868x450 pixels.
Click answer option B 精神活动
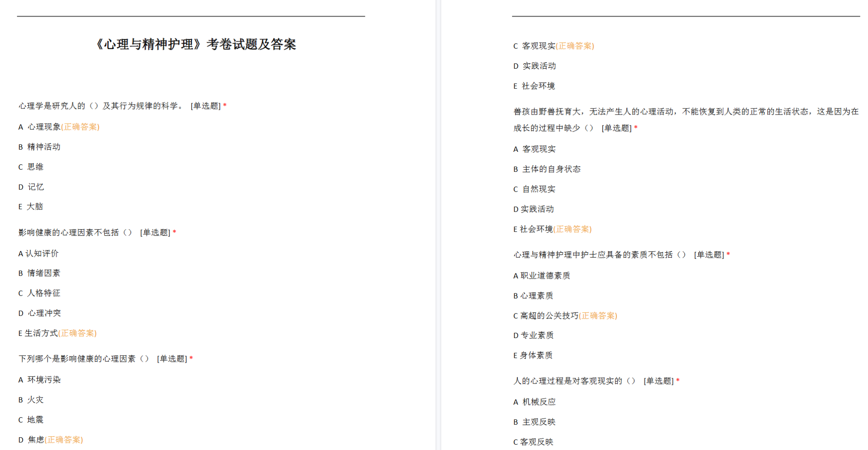click(x=43, y=147)
